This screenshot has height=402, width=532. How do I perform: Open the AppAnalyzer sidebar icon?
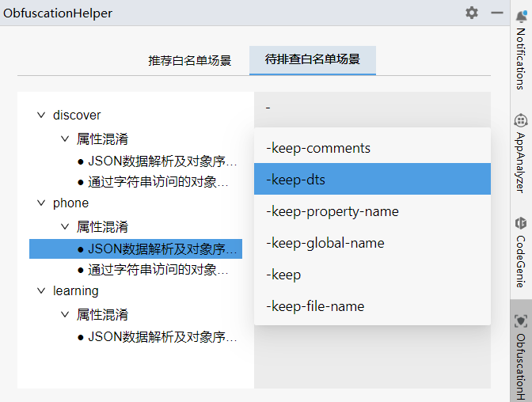[x=521, y=121]
